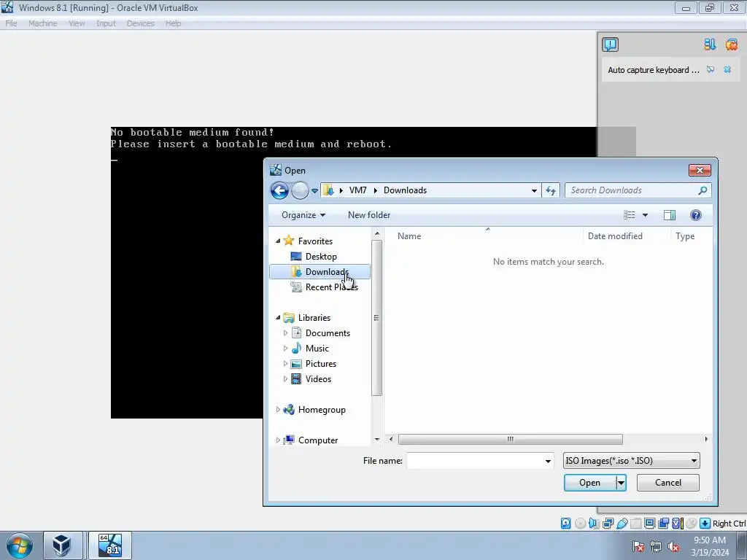
Task: Expand the Documents library node
Action: [x=285, y=333]
